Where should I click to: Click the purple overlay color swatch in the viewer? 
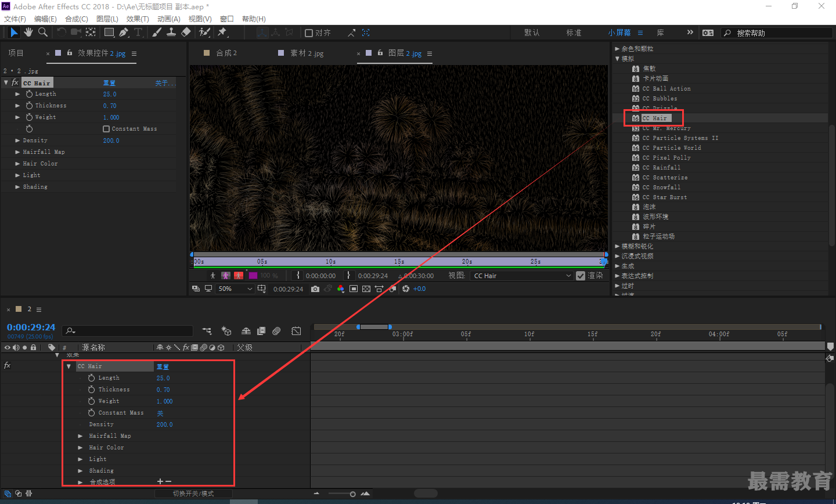[x=253, y=276]
